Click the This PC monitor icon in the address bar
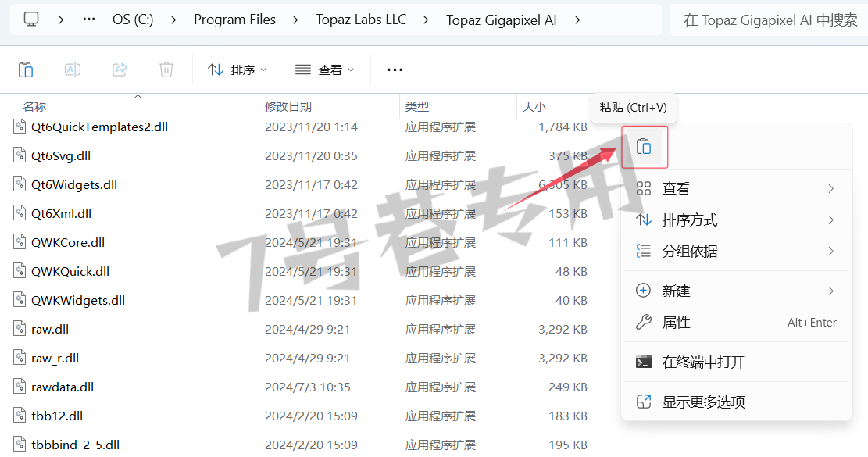Image resolution: width=868 pixels, height=457 pixels. point(31,20)
